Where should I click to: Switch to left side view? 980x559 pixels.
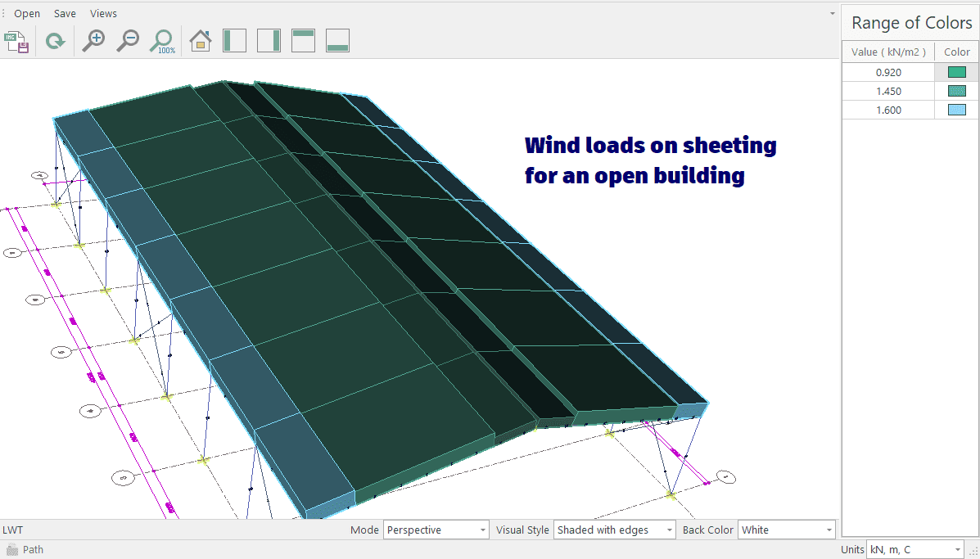click(x=235, y=41)
